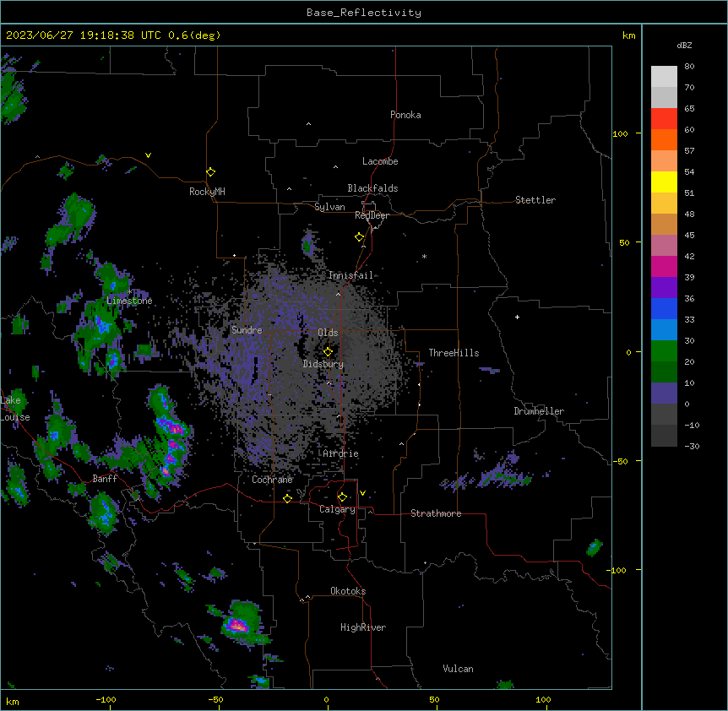Click the yellow diamond marker below Cochrane
The image size is (728, 711).
tap(287, 498)
